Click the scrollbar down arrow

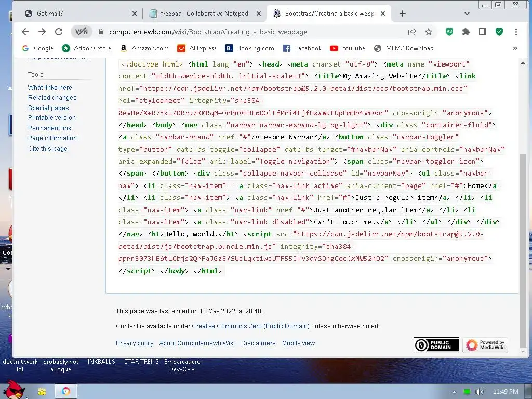point(523,352)
